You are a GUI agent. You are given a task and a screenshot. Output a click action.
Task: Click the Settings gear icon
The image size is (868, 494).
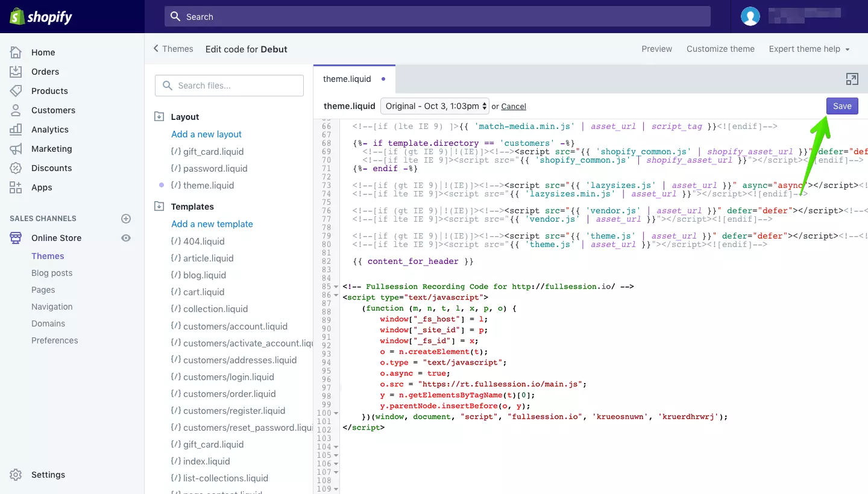tap(16, 475)
